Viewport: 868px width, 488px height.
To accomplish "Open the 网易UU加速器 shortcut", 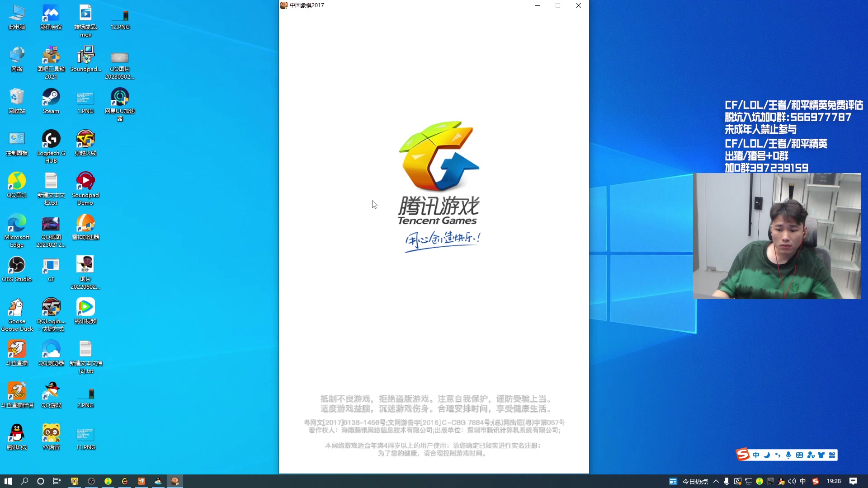I will [120, 105].
